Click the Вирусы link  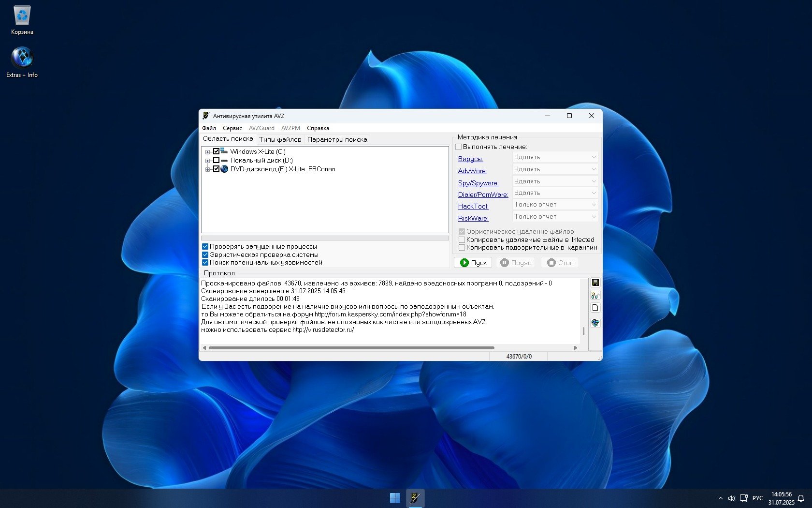470,159
